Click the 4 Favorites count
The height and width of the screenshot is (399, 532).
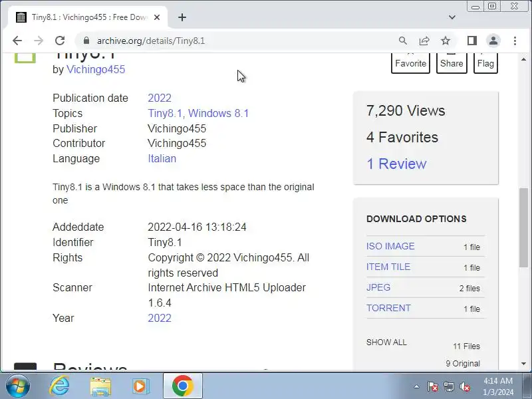[402, 137]
